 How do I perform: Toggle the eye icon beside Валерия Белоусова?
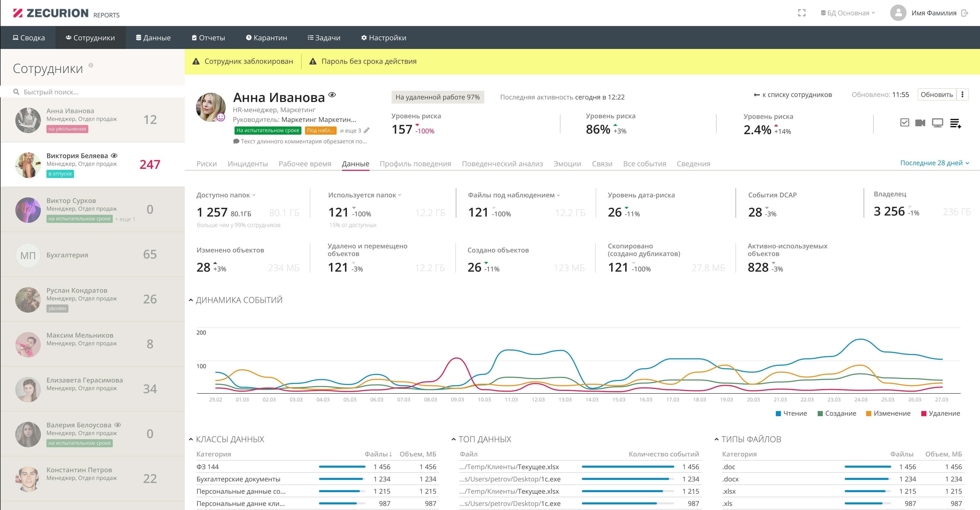[x=118, y=425]
